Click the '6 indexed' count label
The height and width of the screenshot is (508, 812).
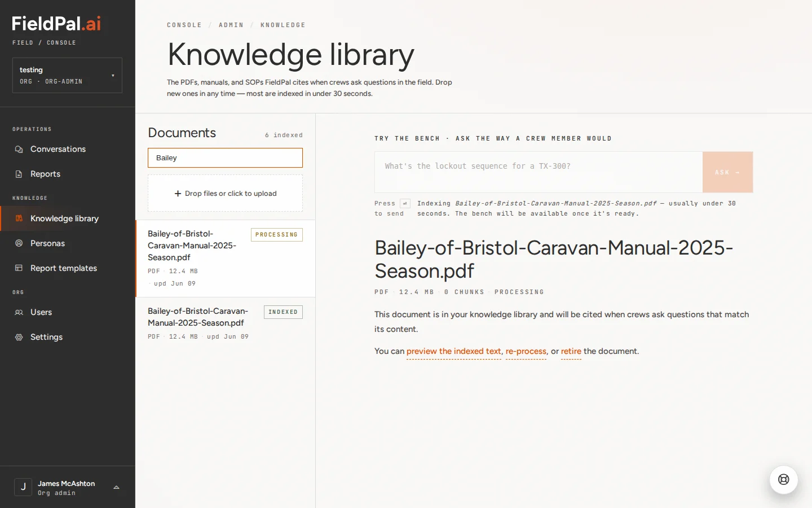pos(284,135)
